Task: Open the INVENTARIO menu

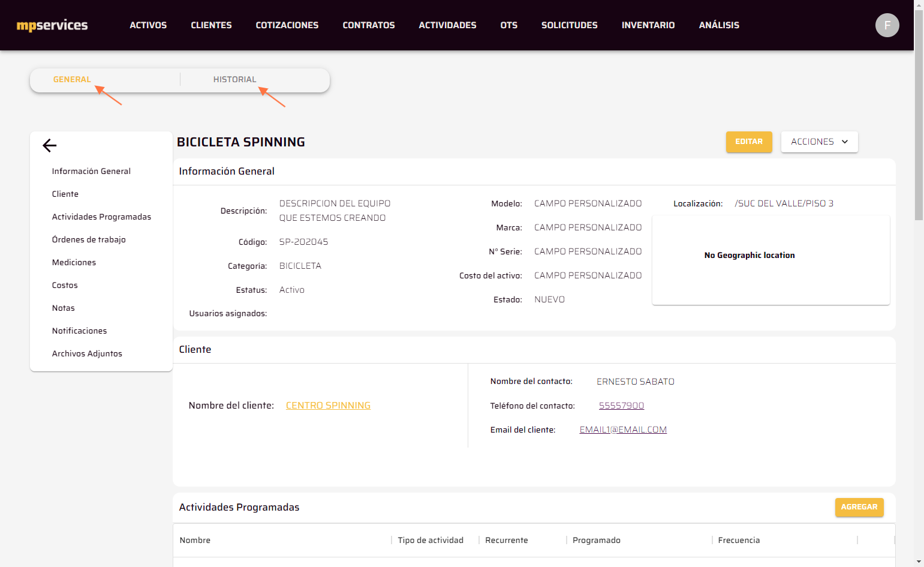Action: (648, 25)
